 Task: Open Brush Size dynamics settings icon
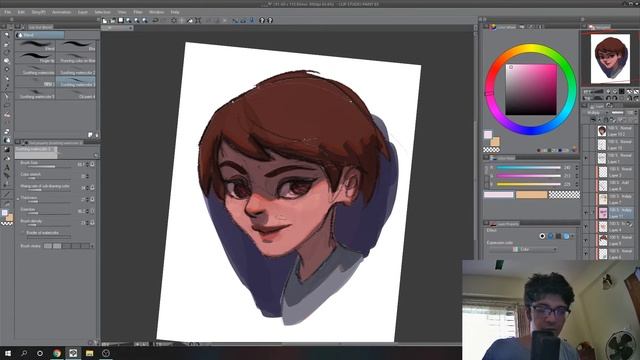pos(93,164)
